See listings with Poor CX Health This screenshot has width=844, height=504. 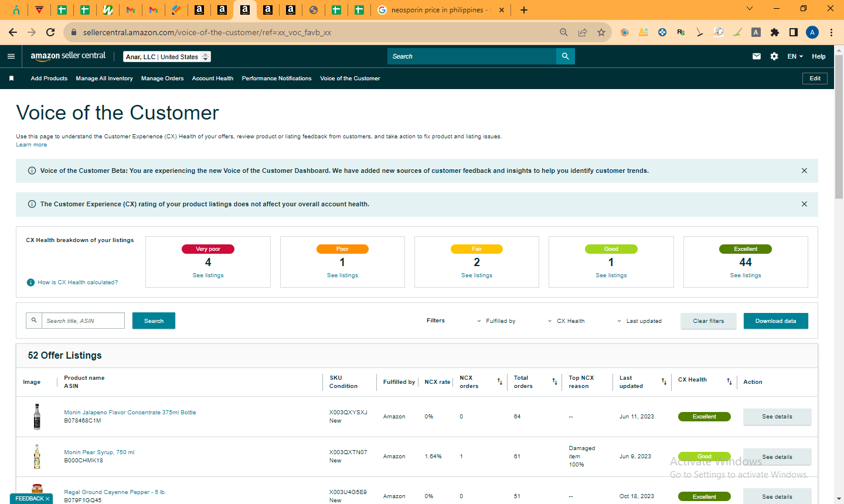pyautogui.click(x=342, y=275)
